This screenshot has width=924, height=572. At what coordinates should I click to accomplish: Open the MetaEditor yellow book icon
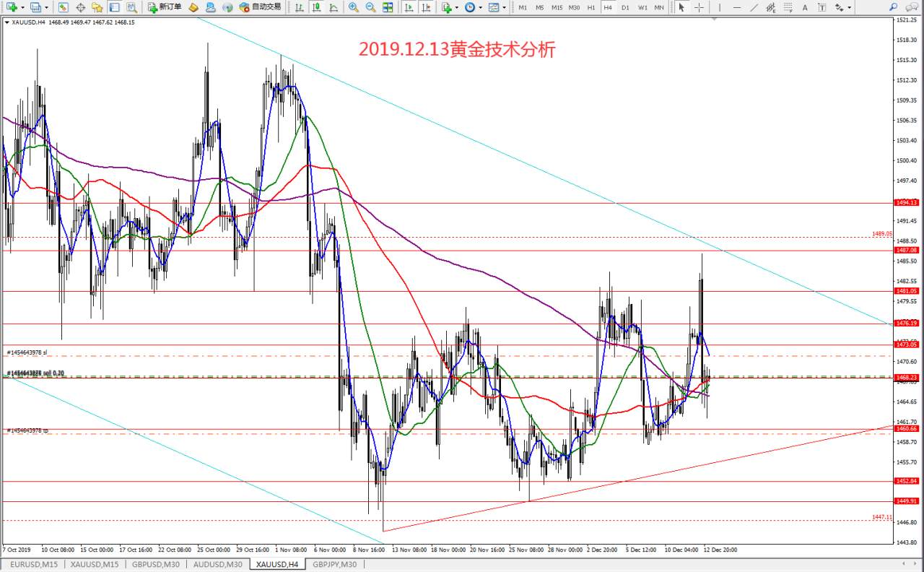[193, 7]
